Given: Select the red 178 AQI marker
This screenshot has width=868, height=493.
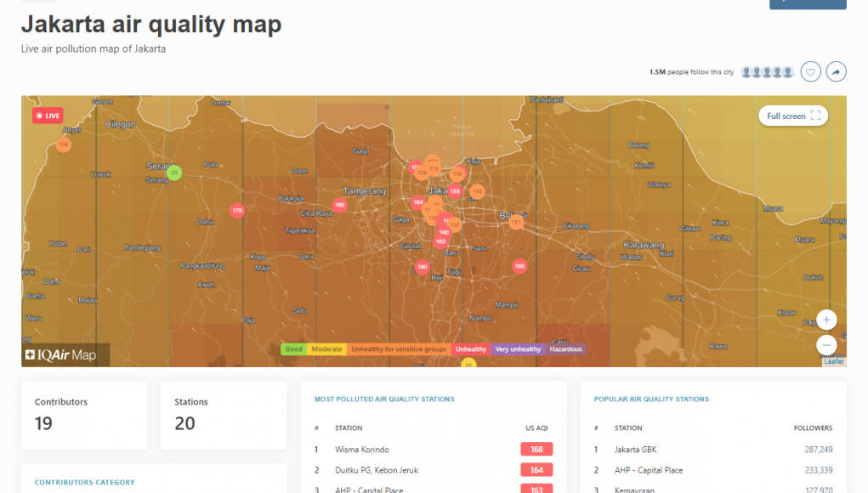Looking at the screenshot, I should [237, 211].
